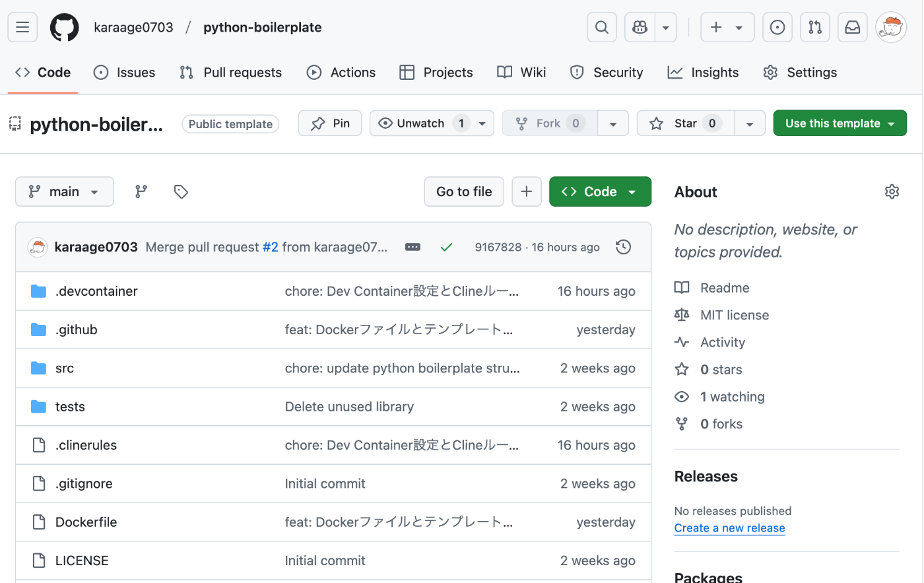The image size is (924, 583).
Task: Switch to the Issues tab
Action: click(x=124, y=73)
